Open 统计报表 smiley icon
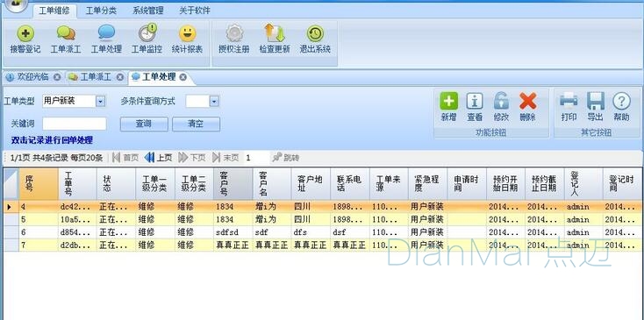This screenshot has width=644, height=320. coord(187,39)
